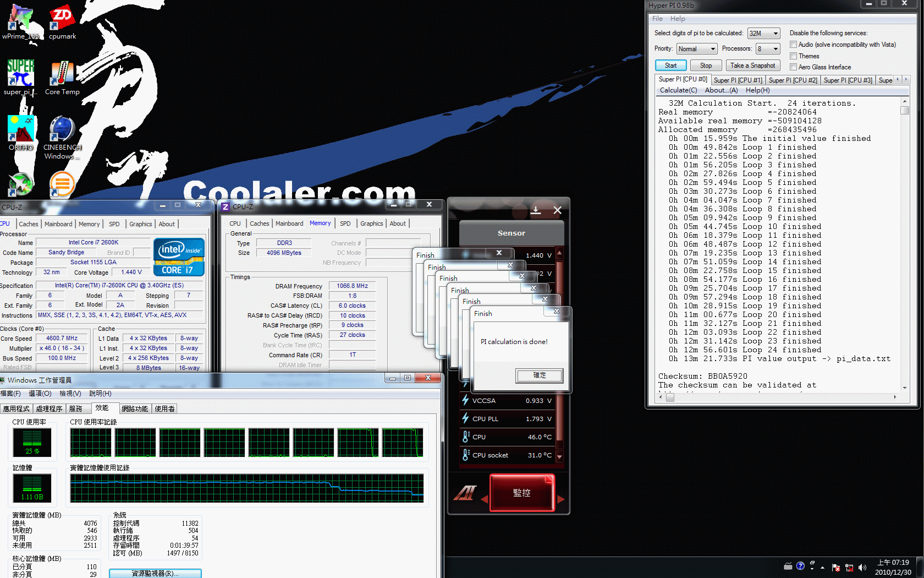The width and height of the screenshot is (924, 578).
Task: Switch to the Super PI [CPU #2] tab
Action: [x=793, y=80]
